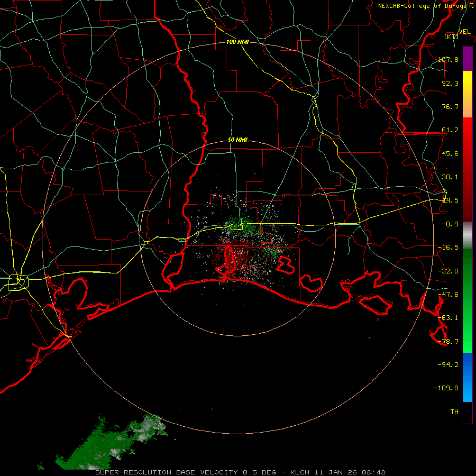Viewport: 476px width, 476px height.
Task: Click the KLCH station identifier in caption
Action: point(299,472)
